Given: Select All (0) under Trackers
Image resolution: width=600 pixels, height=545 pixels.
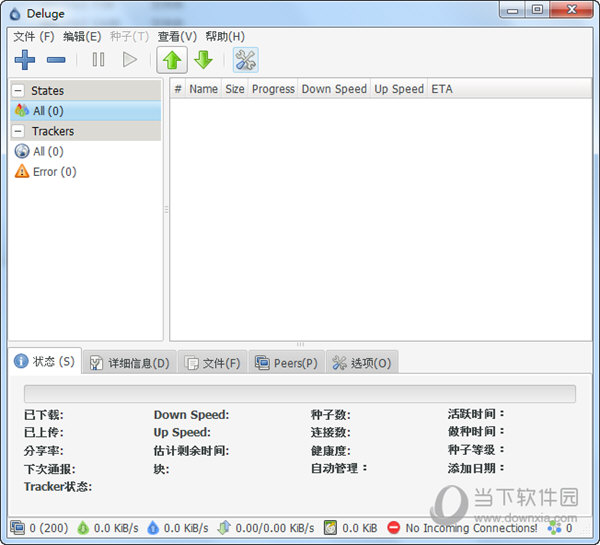Looking at the screenshot, I should 86,152.
